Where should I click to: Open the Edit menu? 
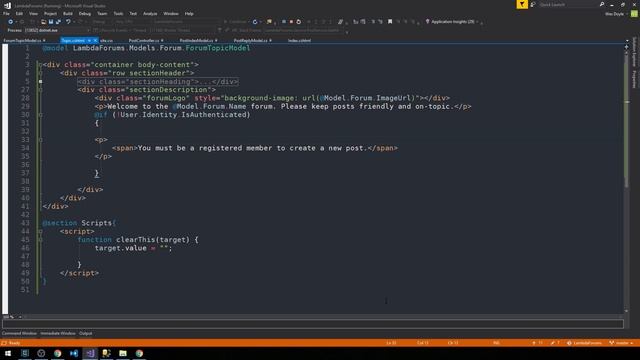pos(19,13)
